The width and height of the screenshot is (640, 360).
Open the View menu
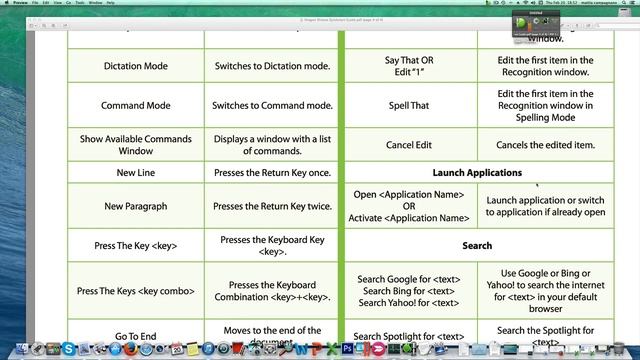[58, 3]
